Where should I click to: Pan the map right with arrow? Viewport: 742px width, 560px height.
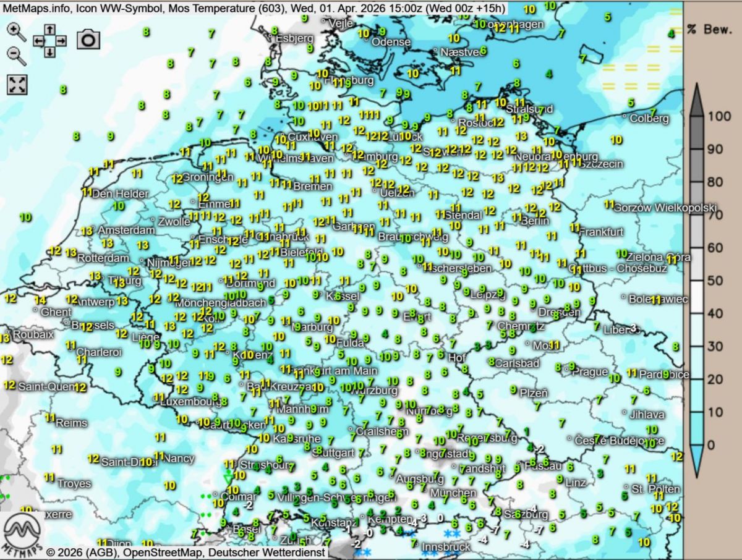click(x=61, y=41)
